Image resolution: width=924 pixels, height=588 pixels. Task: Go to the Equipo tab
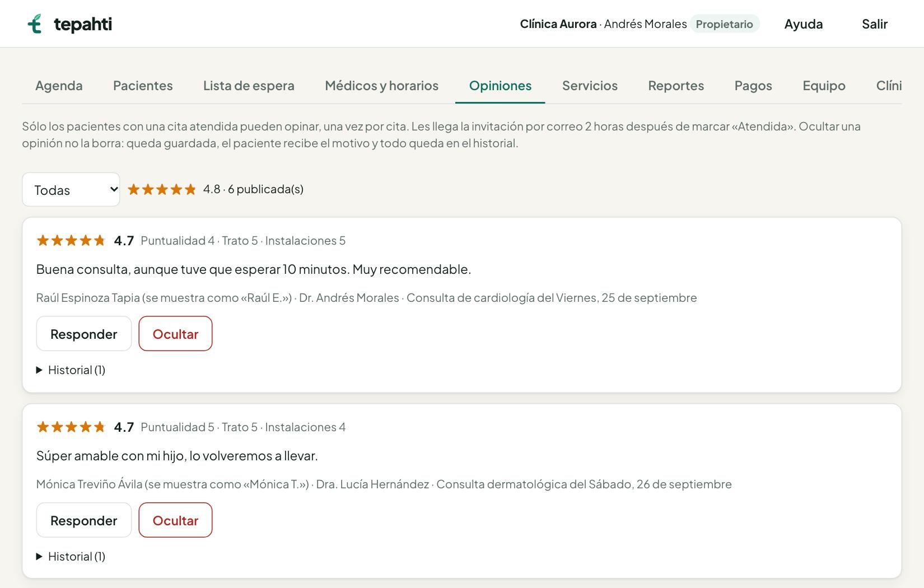click(824, 86)
